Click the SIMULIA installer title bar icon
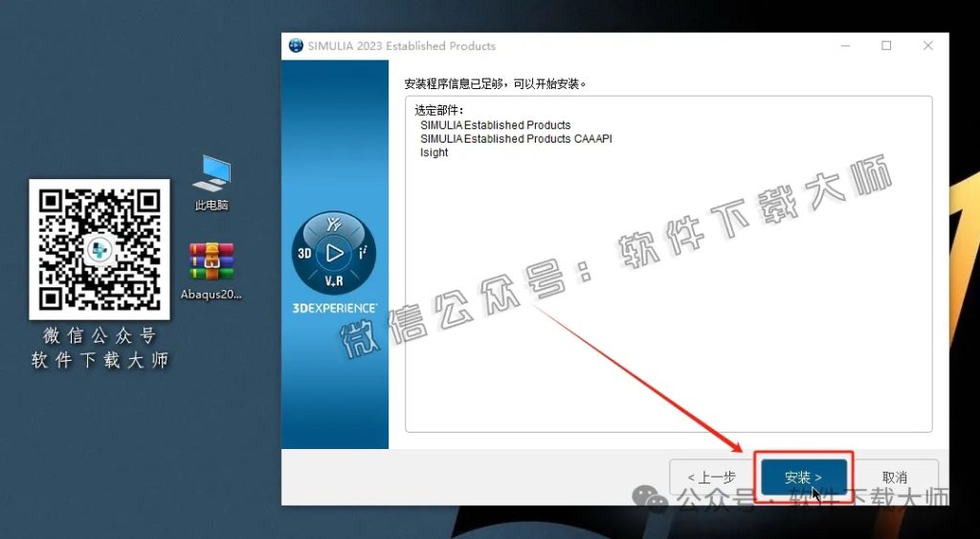 click(296, 46)
